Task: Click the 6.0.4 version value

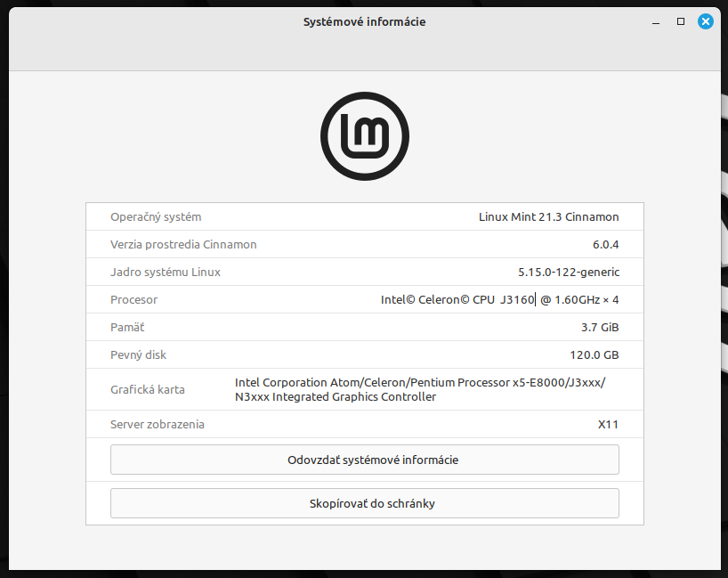Action: (605, 244)
